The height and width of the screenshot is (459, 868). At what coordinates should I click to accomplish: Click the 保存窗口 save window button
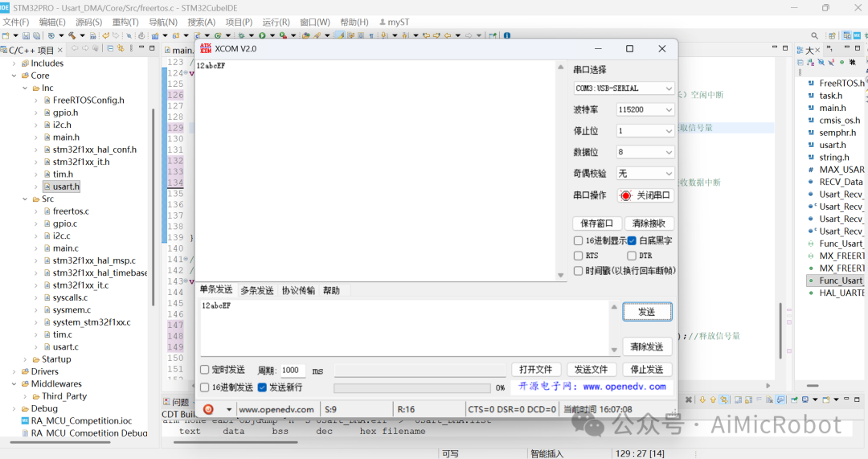coord(596,223)
